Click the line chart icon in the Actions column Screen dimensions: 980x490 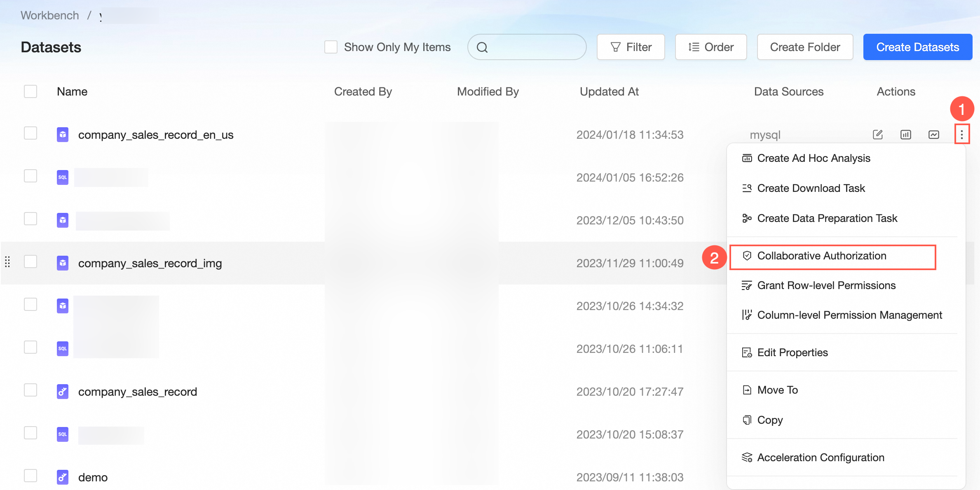(x=933, y=135)
